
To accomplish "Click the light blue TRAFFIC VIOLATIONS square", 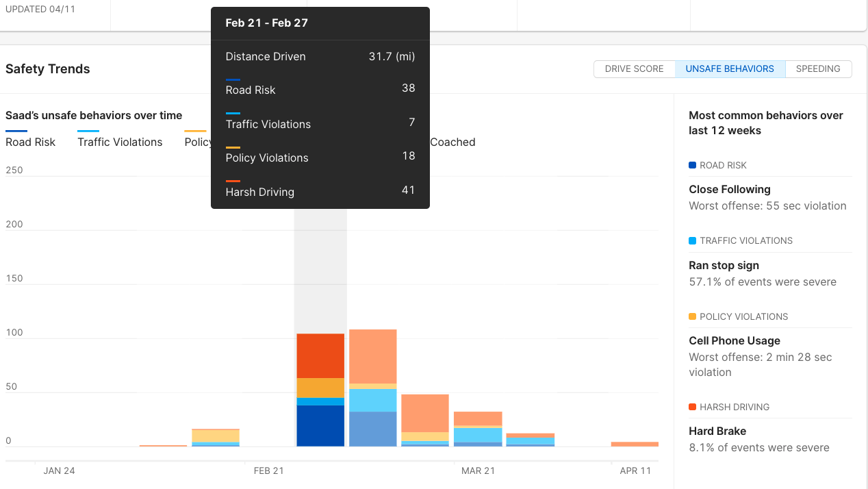I will coord(692,241).
